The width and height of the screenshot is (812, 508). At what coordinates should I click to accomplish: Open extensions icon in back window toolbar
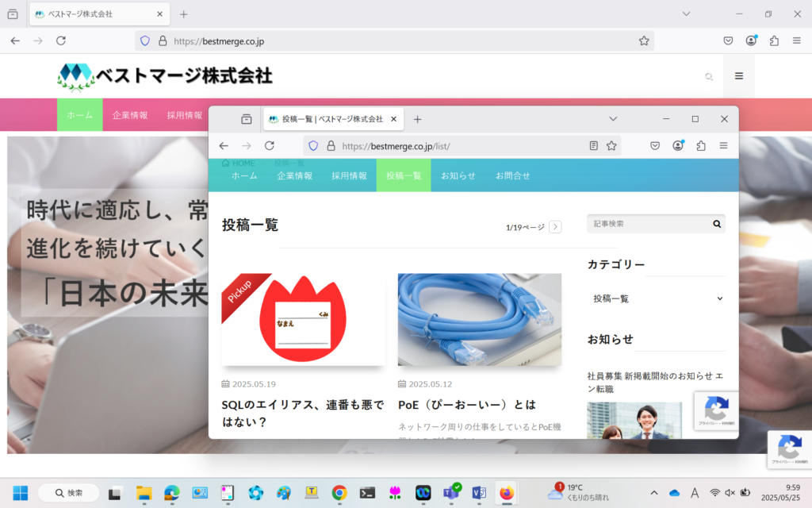pos(774,40)
